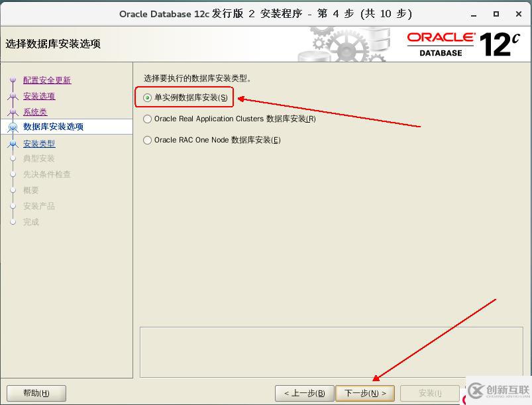532x405 pixels.
Task: Select the 单实例数据库安装(S) radio button
Action: pyautogui.click(x=147, y=98)
